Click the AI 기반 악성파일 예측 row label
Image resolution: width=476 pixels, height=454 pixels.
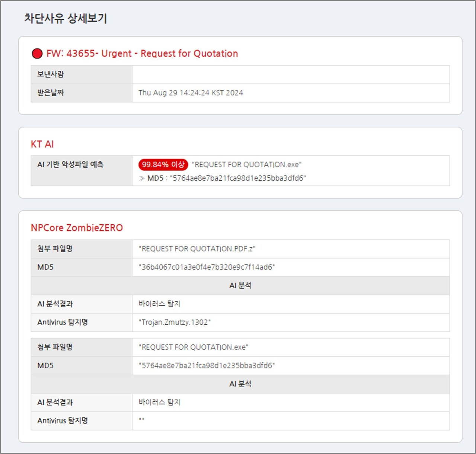coord(70,164)
